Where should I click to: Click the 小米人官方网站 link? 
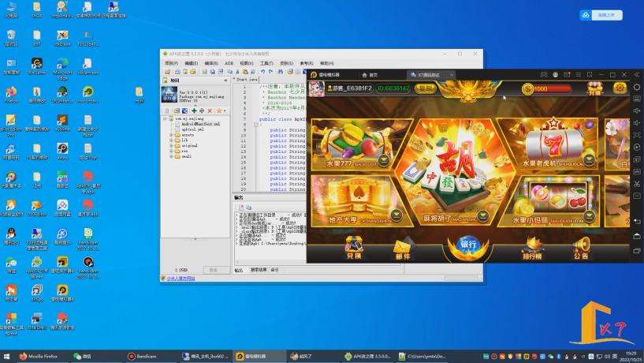[x=181, y=279]
